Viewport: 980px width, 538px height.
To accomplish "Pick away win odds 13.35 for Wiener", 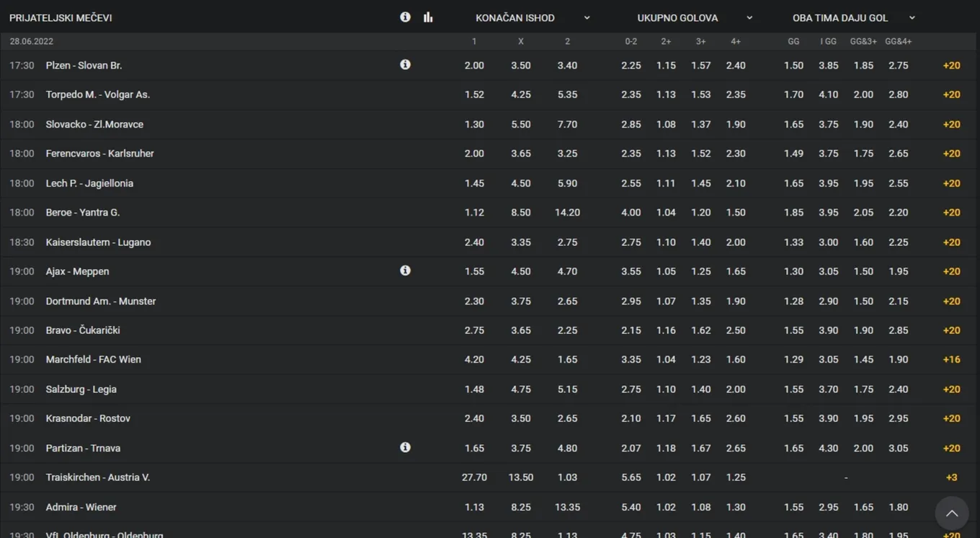I will pyautogui.click(x=567, y=507).
